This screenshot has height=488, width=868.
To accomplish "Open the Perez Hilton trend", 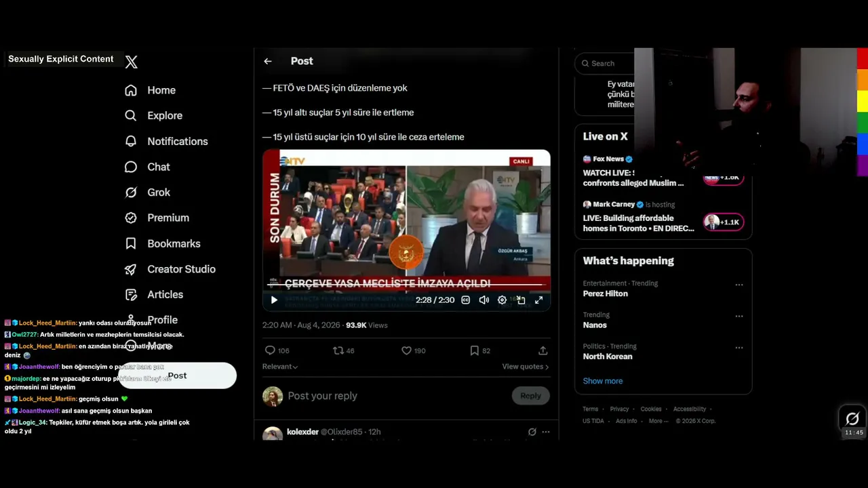I will click(x=606, y=293).
